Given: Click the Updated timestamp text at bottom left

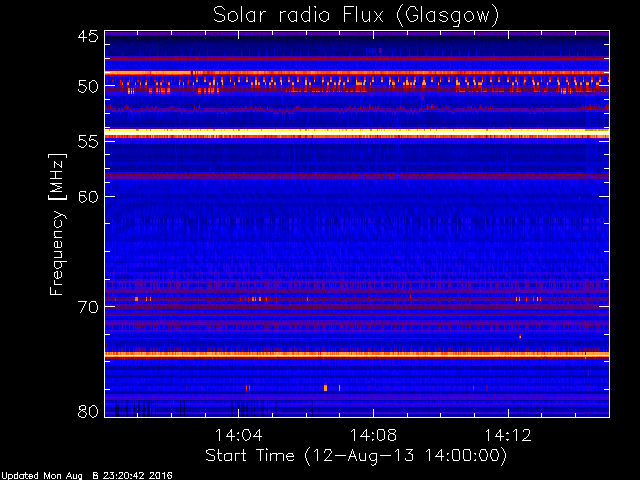Looking at the screenshot, I should [87, 476].
